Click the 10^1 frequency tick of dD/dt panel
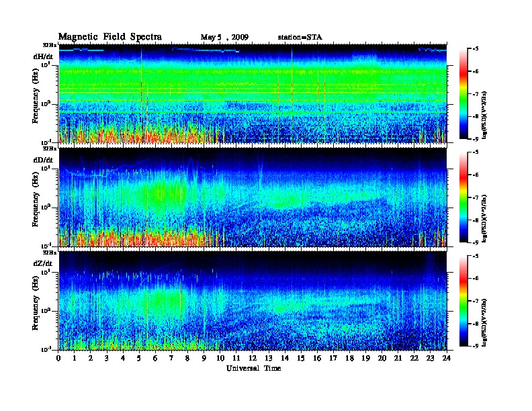Screen dimensions: 532x411 [x=46, y=168]
